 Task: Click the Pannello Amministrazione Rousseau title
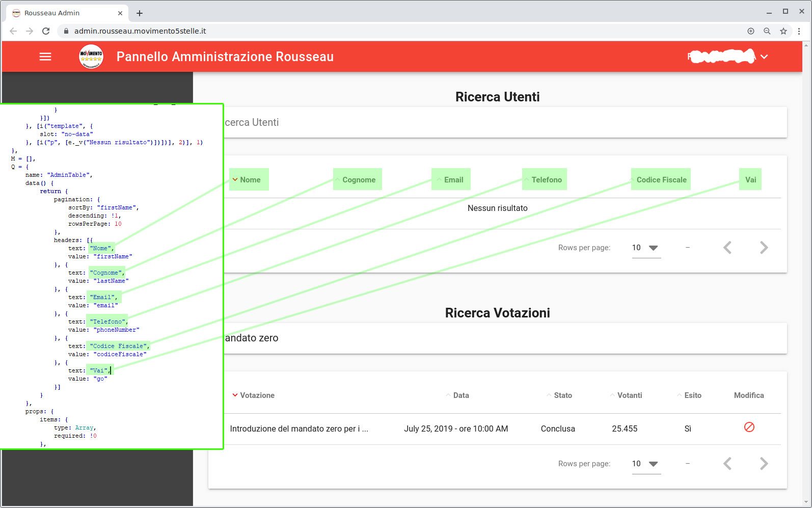coord(225,57)
